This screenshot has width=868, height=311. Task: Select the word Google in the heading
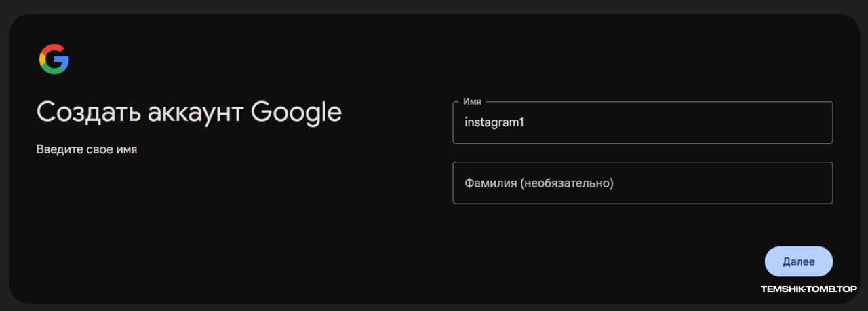click(x=296, y=113)
